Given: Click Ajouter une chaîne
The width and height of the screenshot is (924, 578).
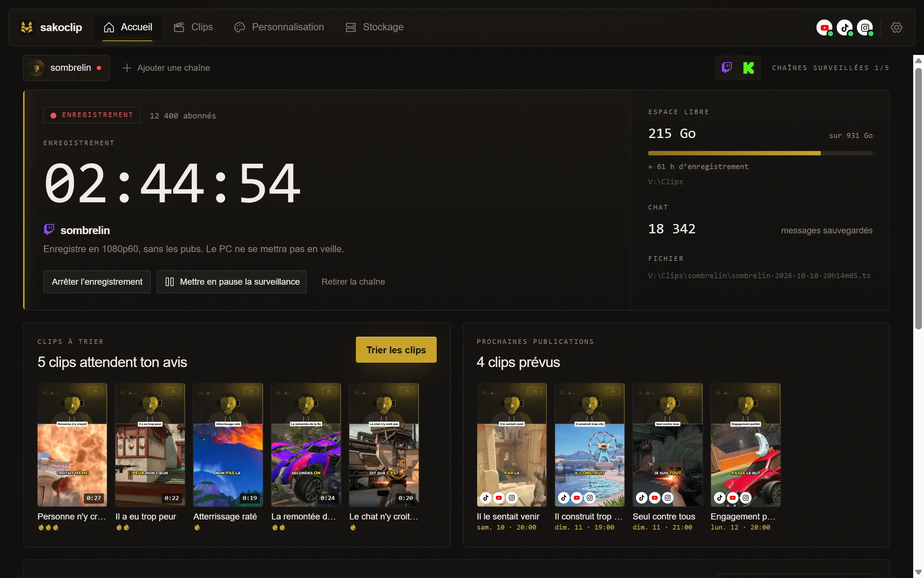Looking at the screenshot, I should pyautogui.click(x=166, y=68).
